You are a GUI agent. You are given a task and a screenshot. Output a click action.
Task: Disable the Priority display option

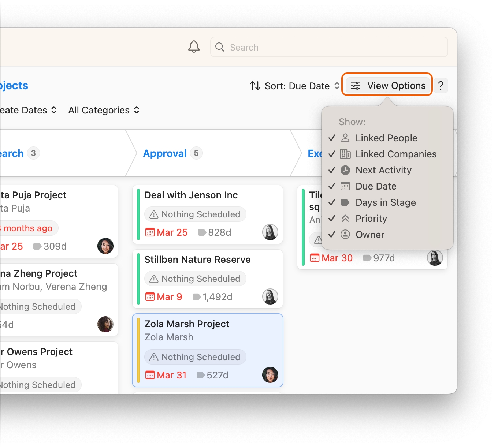click(371, 219)
